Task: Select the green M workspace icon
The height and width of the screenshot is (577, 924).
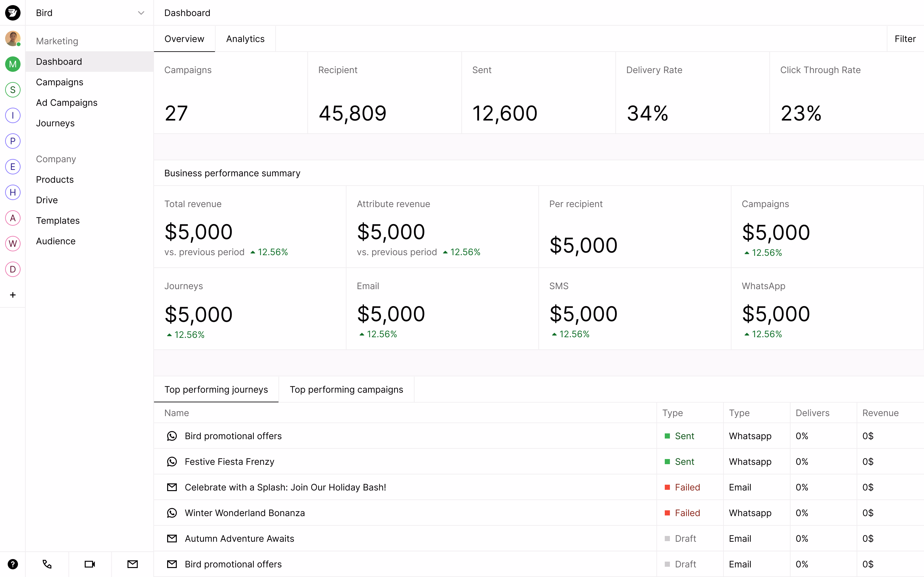Action: pos(13,64)
